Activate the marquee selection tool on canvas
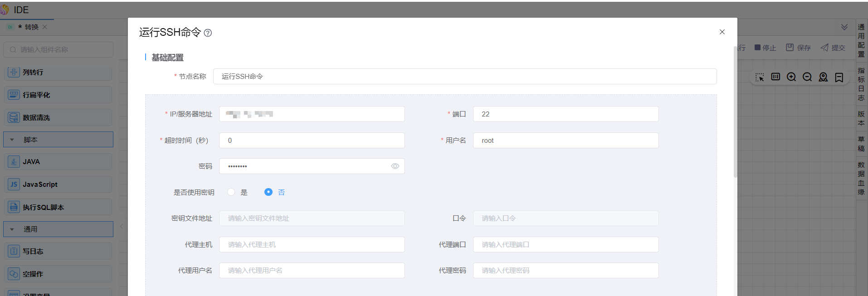The height and width of the screenshot is (296, 868). tap(760, 77)
